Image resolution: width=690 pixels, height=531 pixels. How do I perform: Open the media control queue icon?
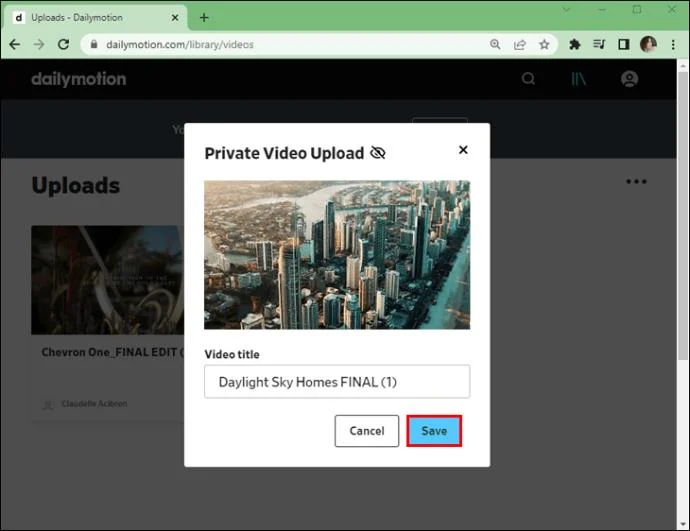tap(599, 44)
